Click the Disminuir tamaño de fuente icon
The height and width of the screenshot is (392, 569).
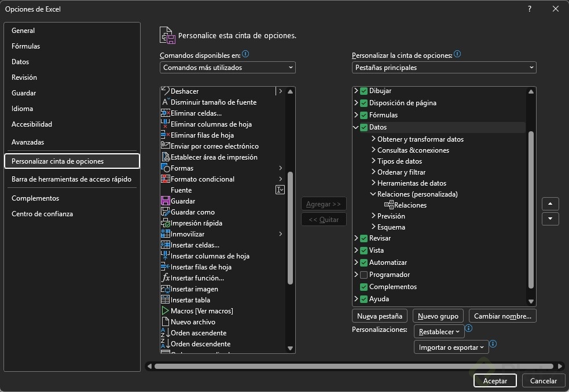[x=166, y=102]
